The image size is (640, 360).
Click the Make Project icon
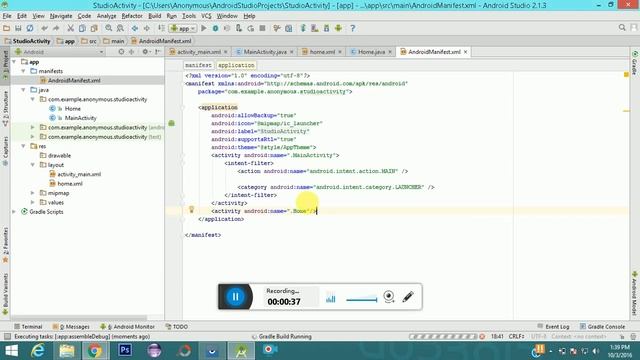pos(161,28)
